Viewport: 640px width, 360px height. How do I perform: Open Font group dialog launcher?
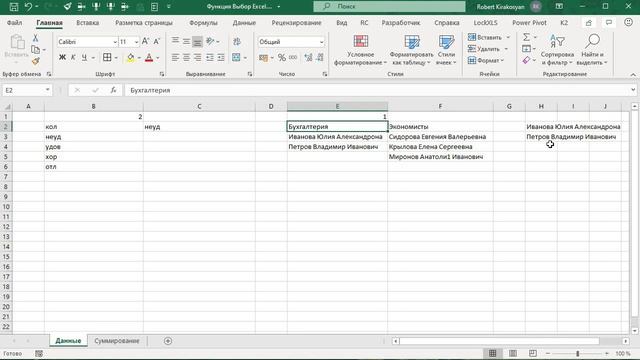tap(162, 74)
